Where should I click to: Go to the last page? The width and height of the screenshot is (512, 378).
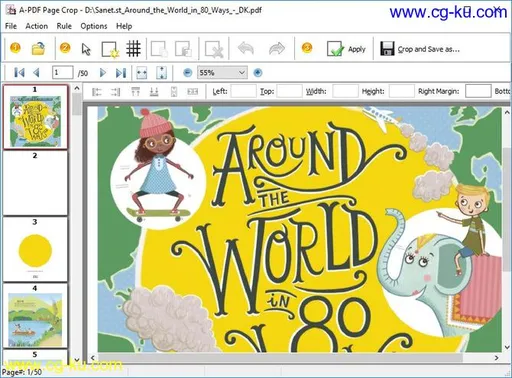point(121,72)
